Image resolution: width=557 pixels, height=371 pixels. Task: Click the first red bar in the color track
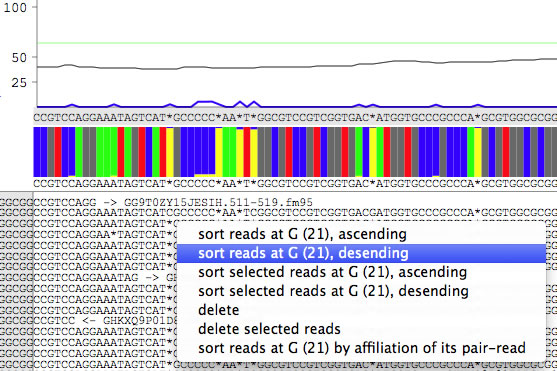[58, 152]
